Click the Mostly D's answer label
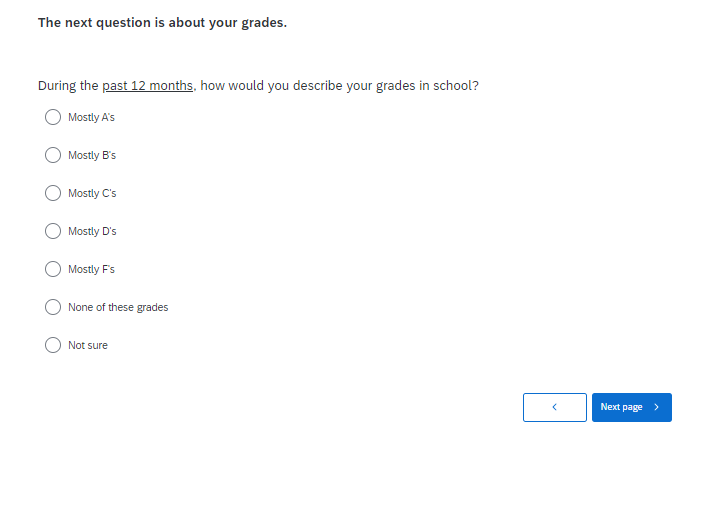This screenshot has width=715, height=511. coord(92,231)
